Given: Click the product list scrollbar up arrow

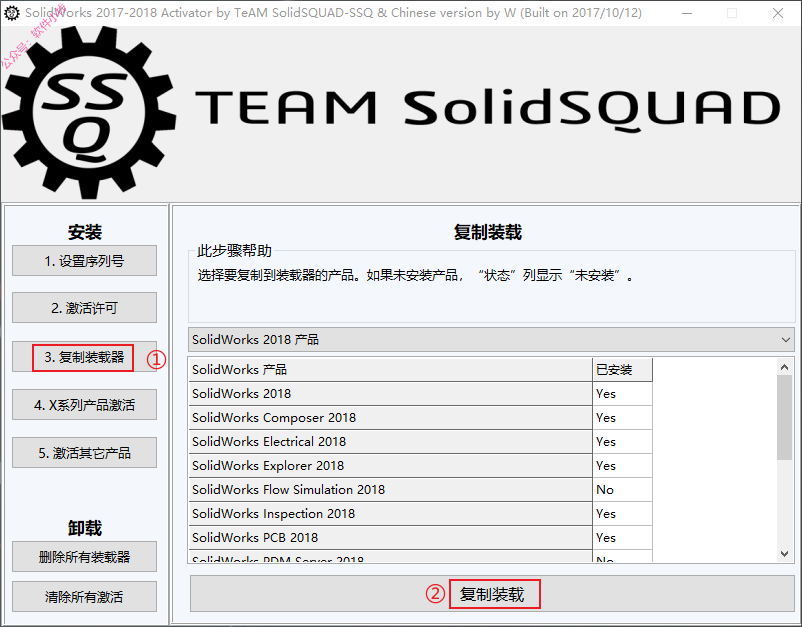Looking at the screenshot, I should coord(785,367).
